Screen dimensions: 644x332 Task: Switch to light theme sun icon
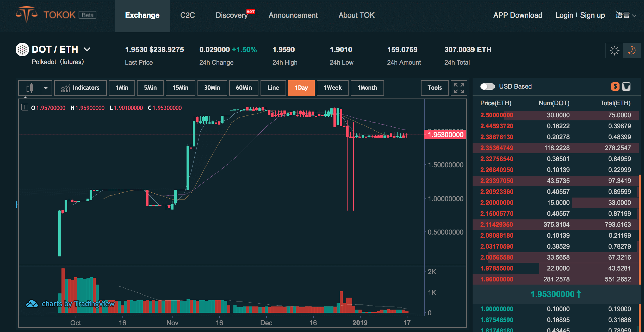pyautogui.click(x=614, y=51)
